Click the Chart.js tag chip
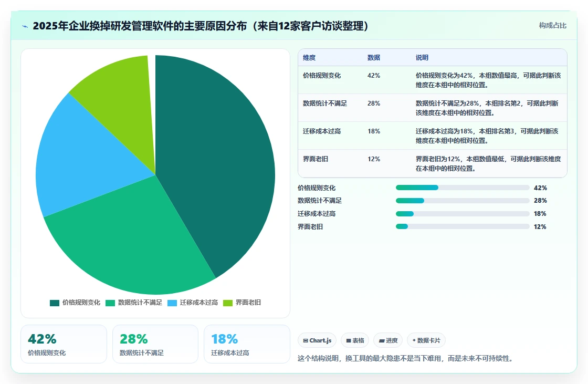Screen dimensions: 588x384 (x=317, y=340)
